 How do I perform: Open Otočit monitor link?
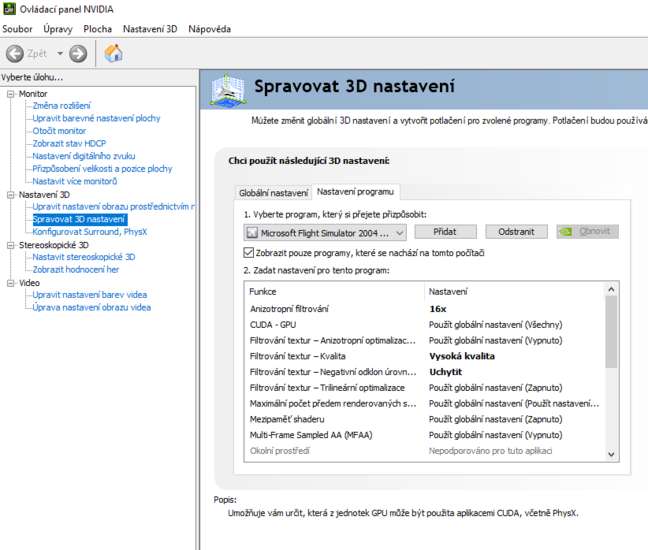click(59, 131)
